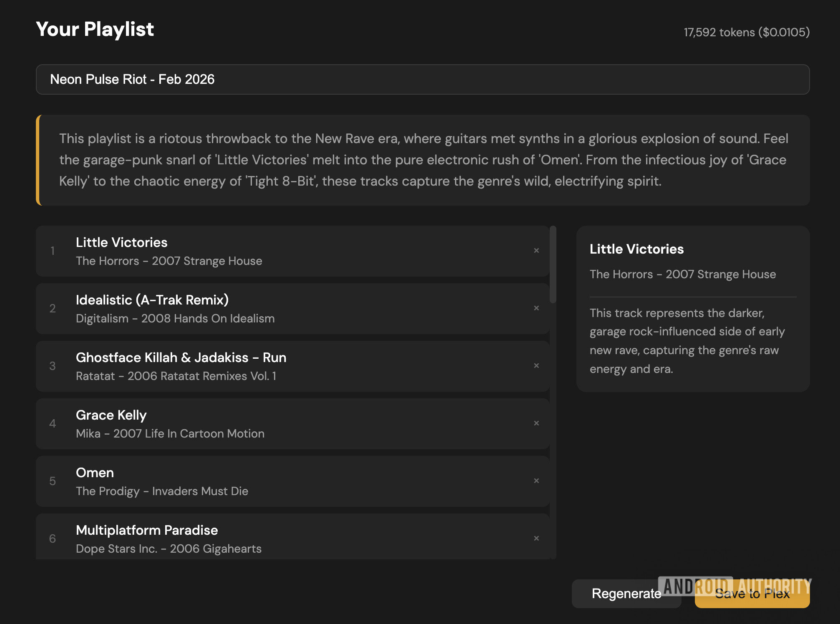This screenshot has width=840, height=624.
Task: Remove 'Multiplatform Paradise' from the playlist
Action: [536, 538]
